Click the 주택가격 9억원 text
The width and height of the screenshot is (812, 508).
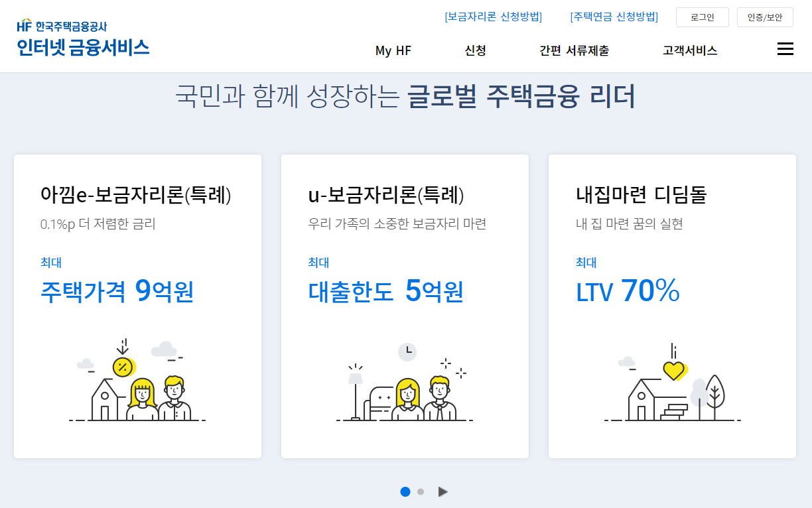[x=117, y=290]
